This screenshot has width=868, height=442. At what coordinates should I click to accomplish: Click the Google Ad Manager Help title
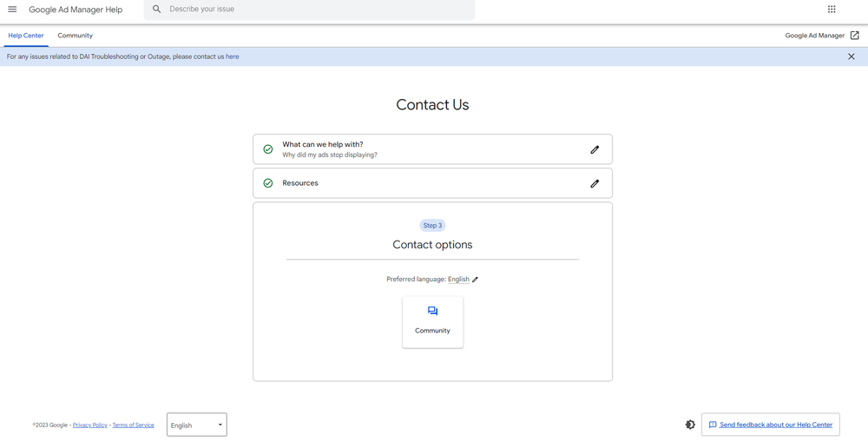[76, 10]
